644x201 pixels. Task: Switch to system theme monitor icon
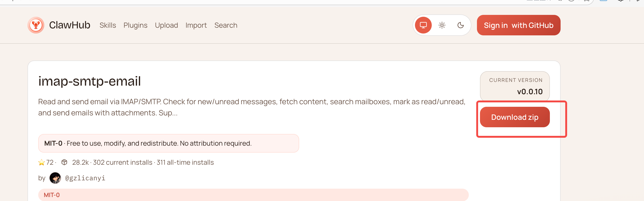pyautogui.click(x=423, y=25)
